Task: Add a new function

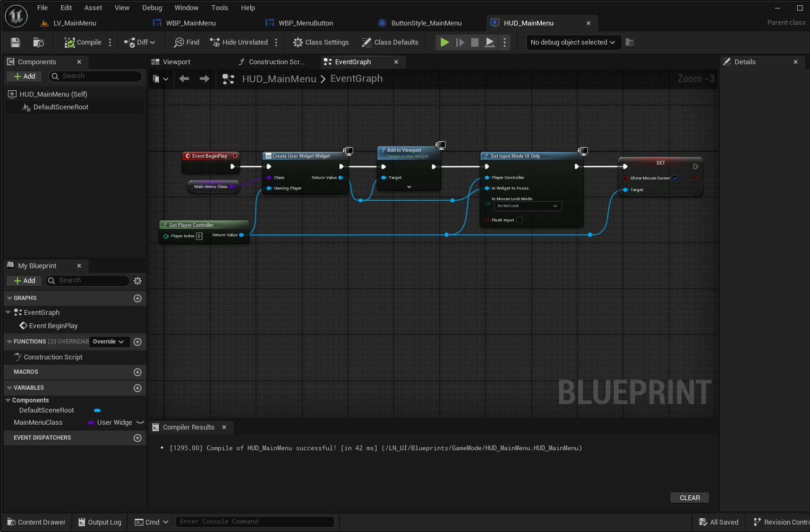Action: coord(138,342)
